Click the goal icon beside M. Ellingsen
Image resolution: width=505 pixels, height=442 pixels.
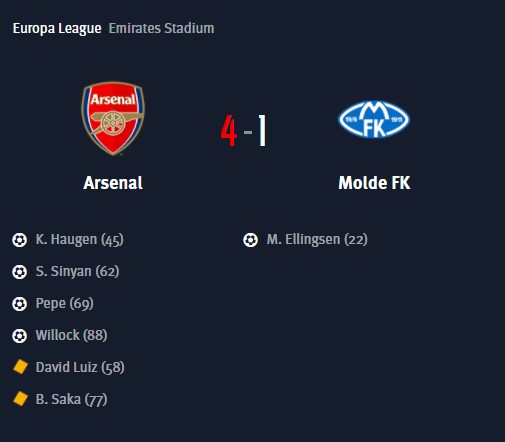[x=250, y=240]
